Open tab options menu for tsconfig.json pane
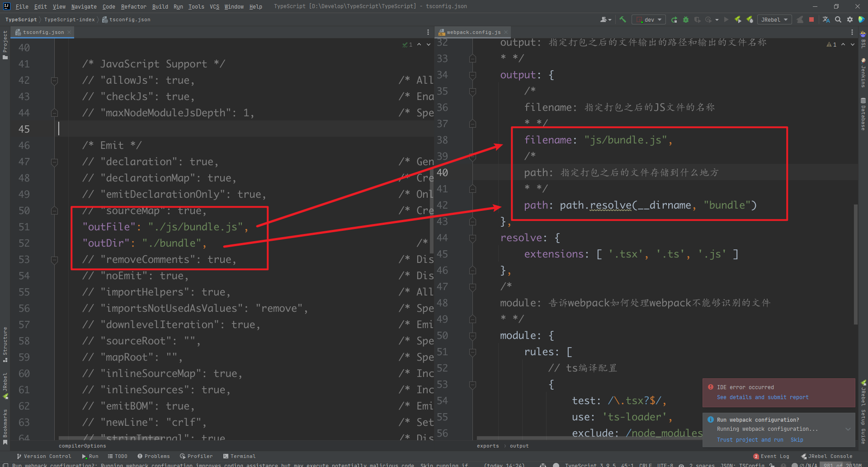Screen dimensions: 868x467 tap(428, 32)
